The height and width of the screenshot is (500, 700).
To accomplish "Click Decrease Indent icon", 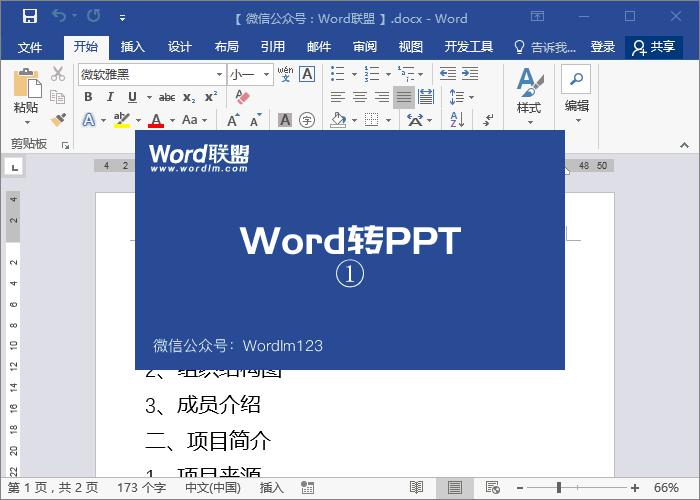I will (448, 74).
